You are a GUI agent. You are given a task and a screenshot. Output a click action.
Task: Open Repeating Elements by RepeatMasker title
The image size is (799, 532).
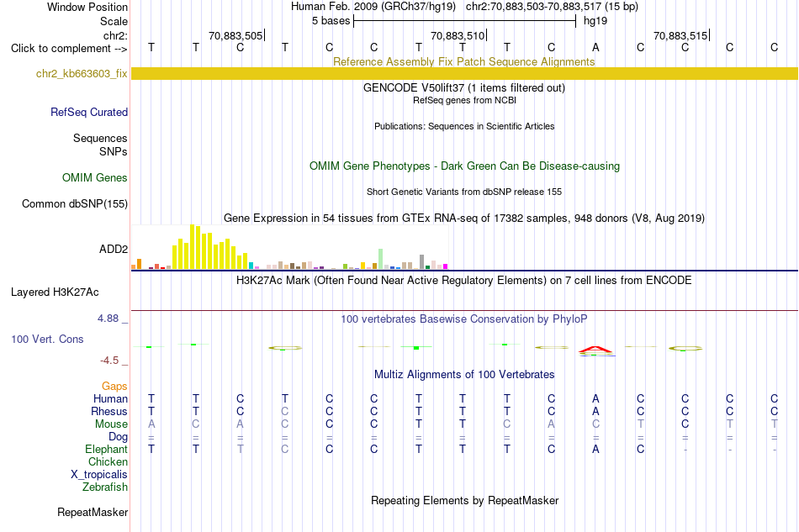464,500
